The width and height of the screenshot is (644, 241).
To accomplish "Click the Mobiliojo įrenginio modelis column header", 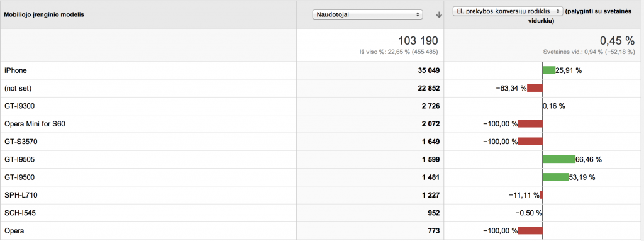I will click(41, 15).
